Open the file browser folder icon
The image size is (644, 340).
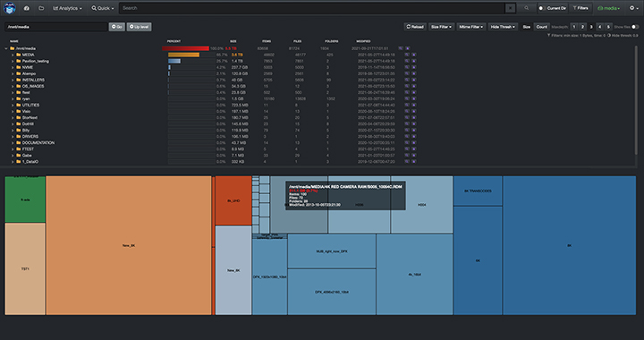click(41, 8)
